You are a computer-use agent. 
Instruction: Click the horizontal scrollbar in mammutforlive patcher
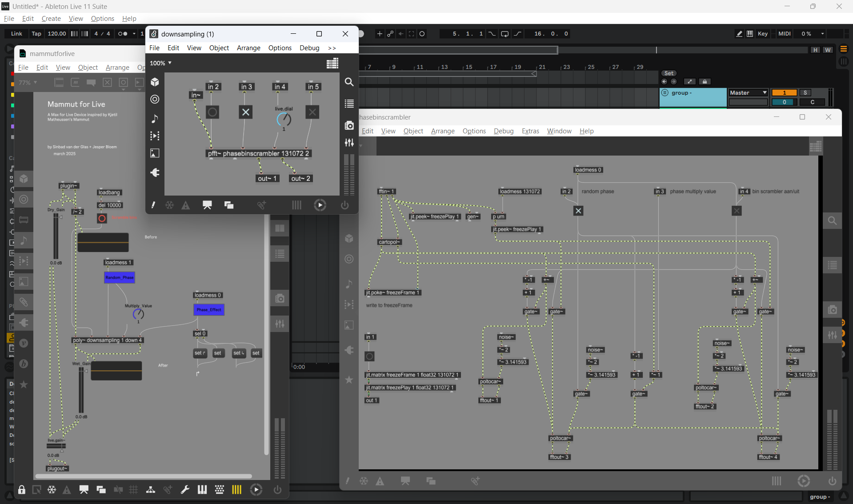143,476
